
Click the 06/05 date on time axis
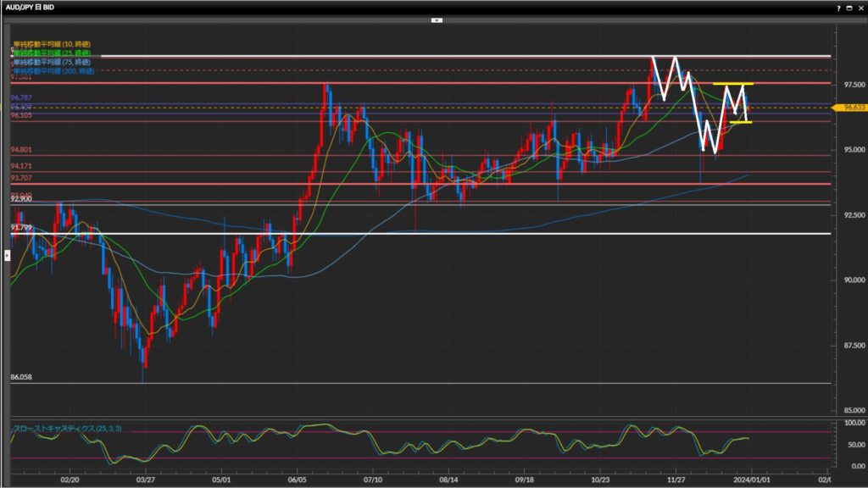click(x=297, y=479)
